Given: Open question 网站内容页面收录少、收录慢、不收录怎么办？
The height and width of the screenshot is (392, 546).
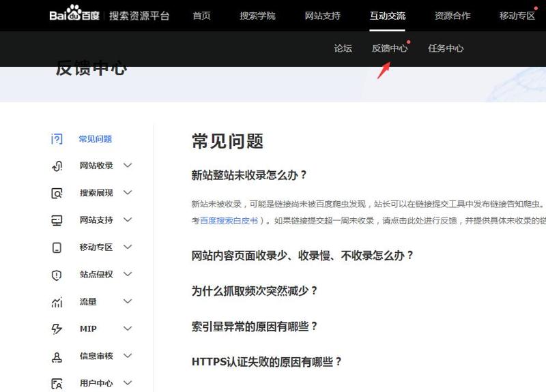Looking at the screenshot, I should click(302, 256).
